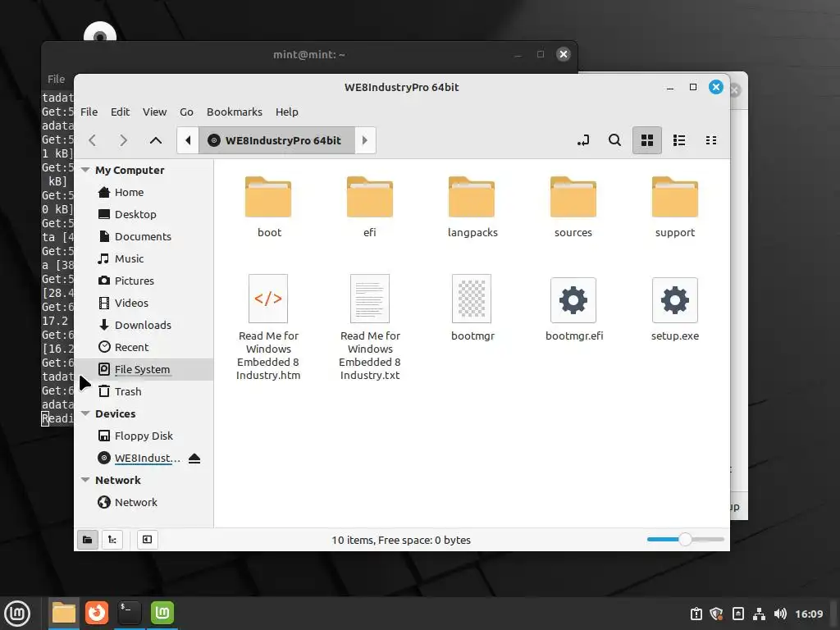840x630 pixels.
Task: Show places in sidebar button
Action: click(87, 540)
